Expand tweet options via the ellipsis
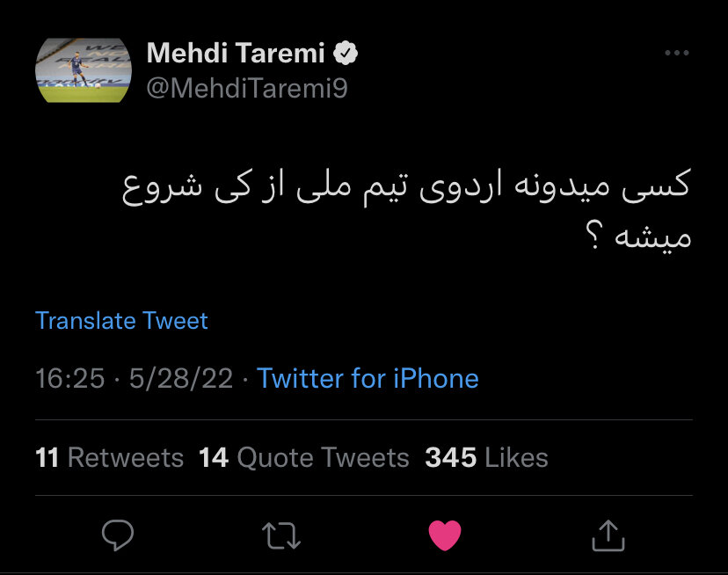728x575 pixels. (x=675, y=52)
